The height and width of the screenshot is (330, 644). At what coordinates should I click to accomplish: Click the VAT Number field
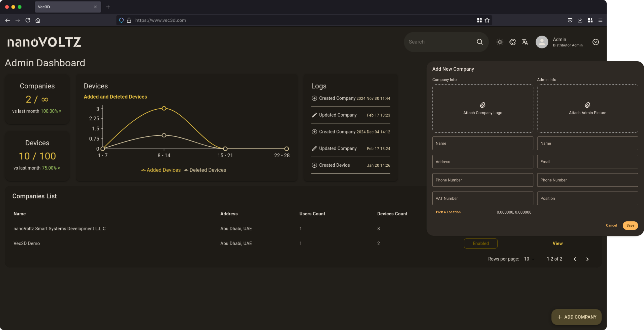tap(482, 198)
